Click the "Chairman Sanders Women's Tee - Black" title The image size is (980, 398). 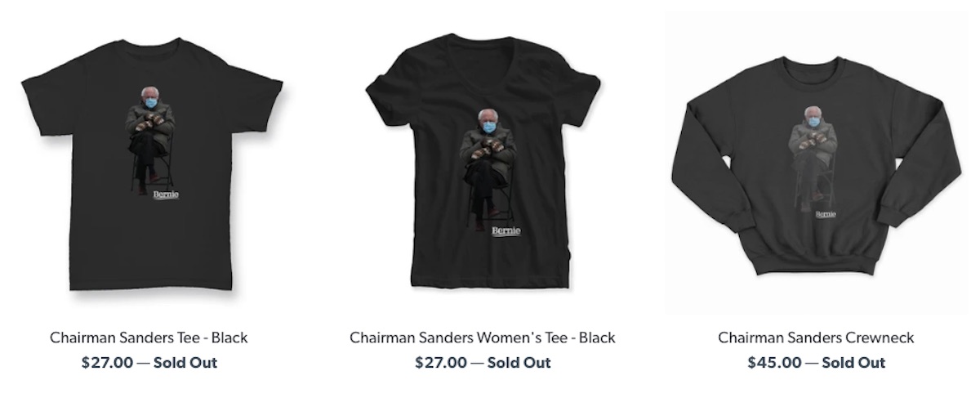pyautogui.click(x=483, y=338)
